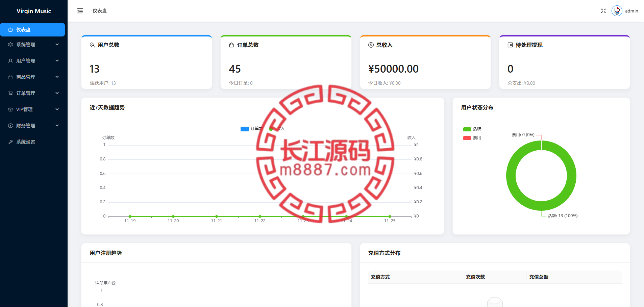This screenshot has height=307, width=644.
Task: Click the blue 订单数 legend swatch
Action: pyautogui.click(x=245, y=129)
